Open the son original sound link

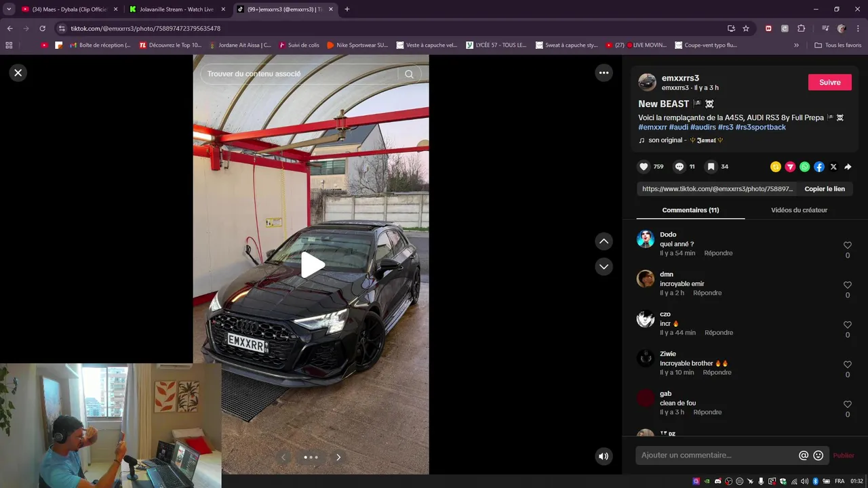(x=681, y=140)
